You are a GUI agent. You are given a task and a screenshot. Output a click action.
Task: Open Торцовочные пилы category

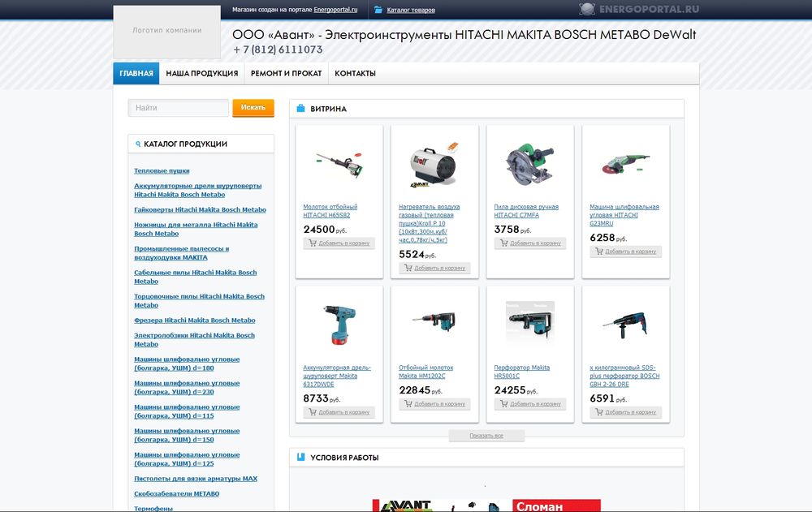pos(200,300)
